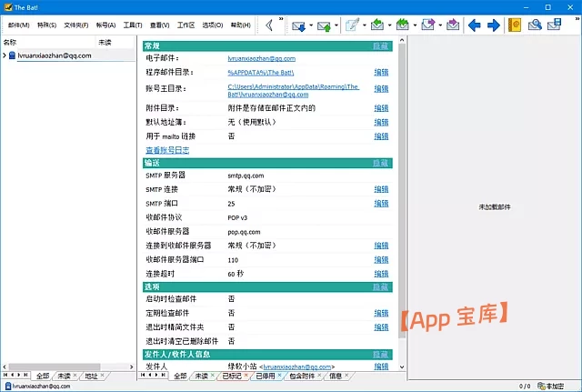Click the Reply All envelope icon

403,25
